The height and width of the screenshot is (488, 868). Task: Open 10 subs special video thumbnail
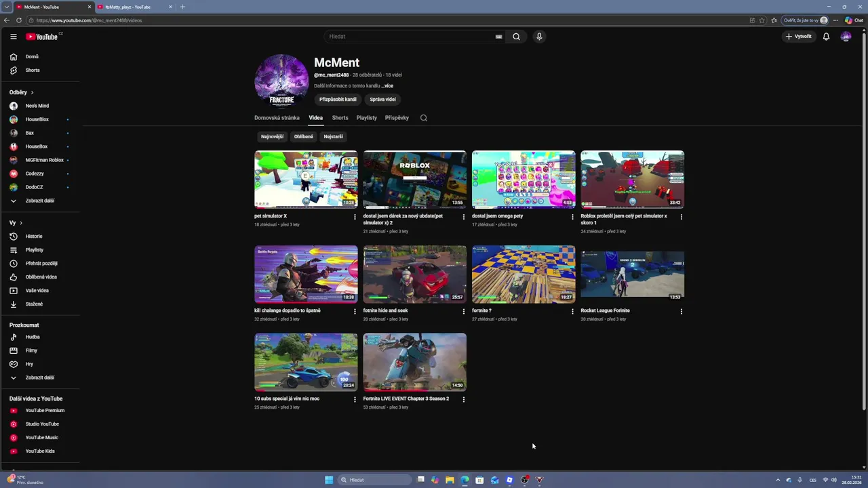[x=306, y=362]
